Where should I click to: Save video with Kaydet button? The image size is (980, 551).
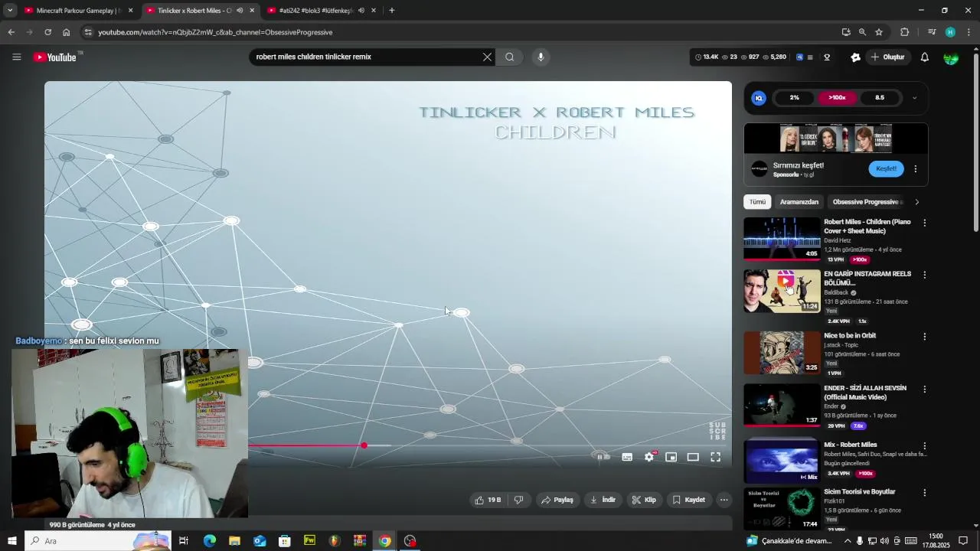[x=689, y=500]
